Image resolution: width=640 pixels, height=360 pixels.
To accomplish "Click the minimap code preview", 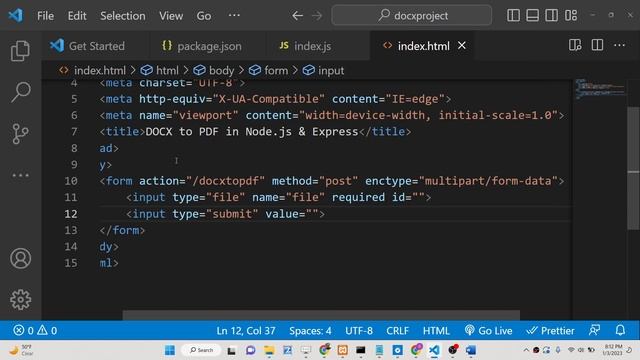I will coord(599,89).
